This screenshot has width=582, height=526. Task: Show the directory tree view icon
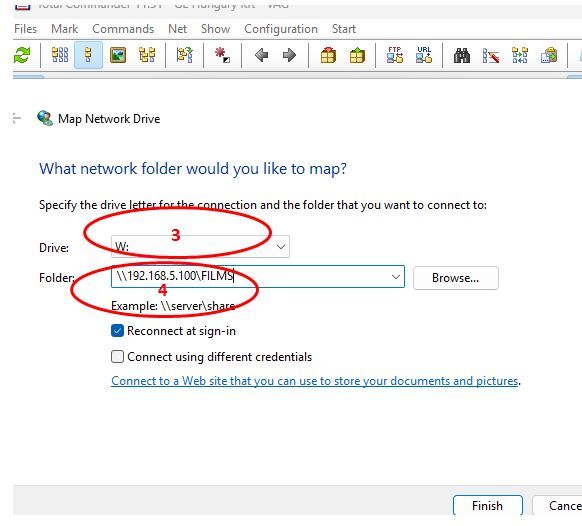coord(147,55)
